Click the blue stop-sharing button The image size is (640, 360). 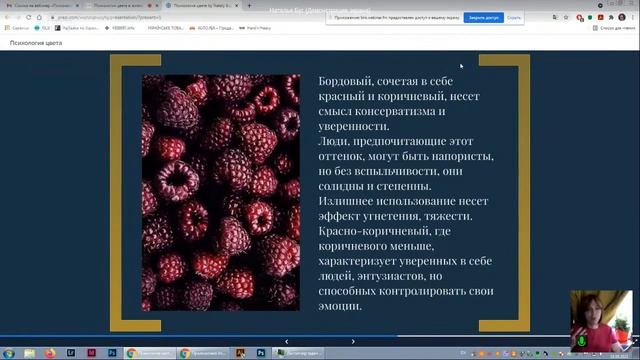pos(483,18)
